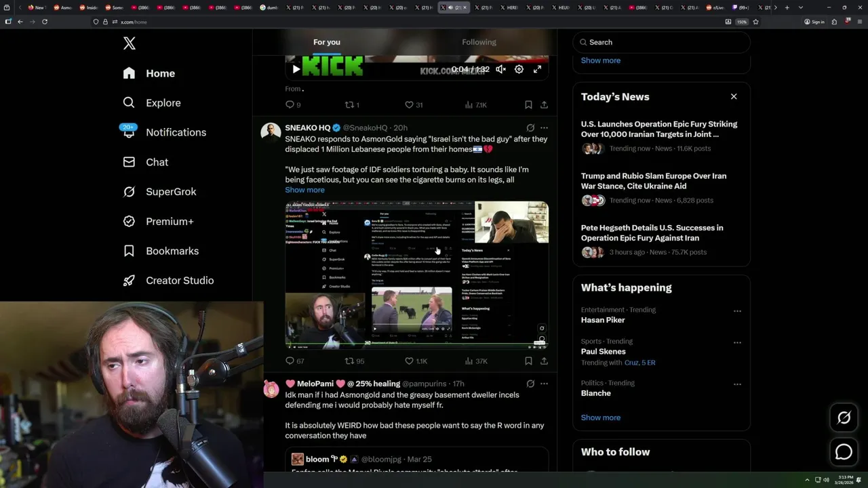View SNEAKO HQ post 37K views

point(475,361)
